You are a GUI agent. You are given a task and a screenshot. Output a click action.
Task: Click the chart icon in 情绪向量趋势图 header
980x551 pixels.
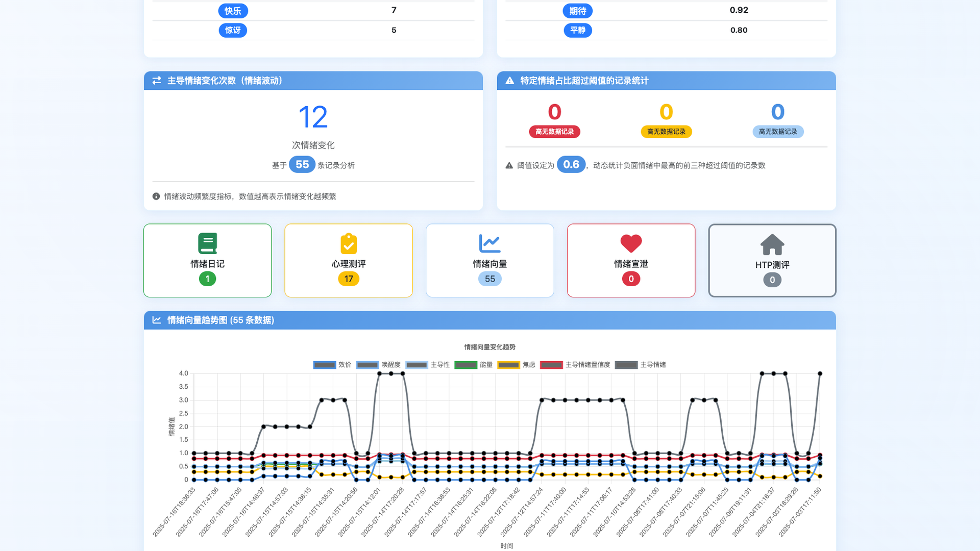(x=157, y=320)
